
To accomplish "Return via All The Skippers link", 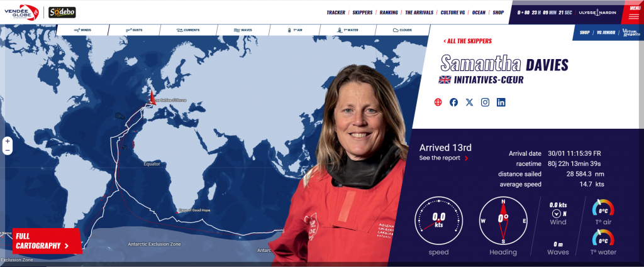I will (467, 41).
